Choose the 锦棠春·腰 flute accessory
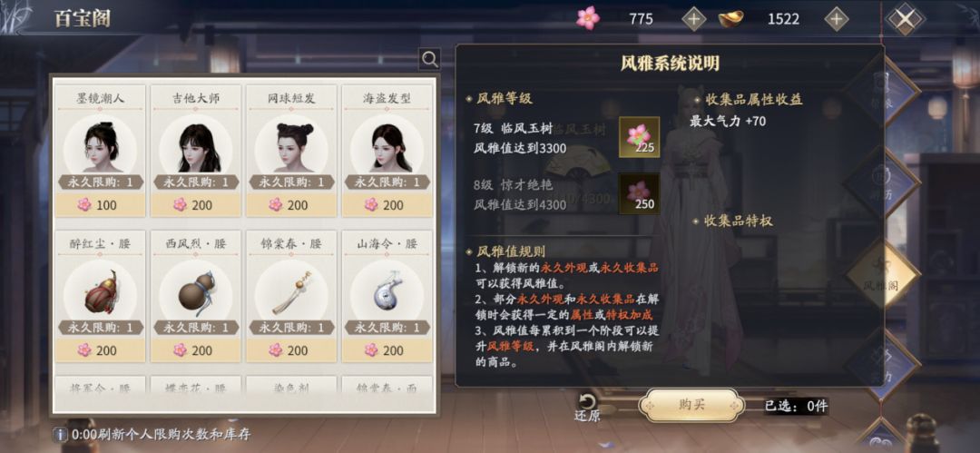The height and width of the screenshot is (453, 980). 291,296
